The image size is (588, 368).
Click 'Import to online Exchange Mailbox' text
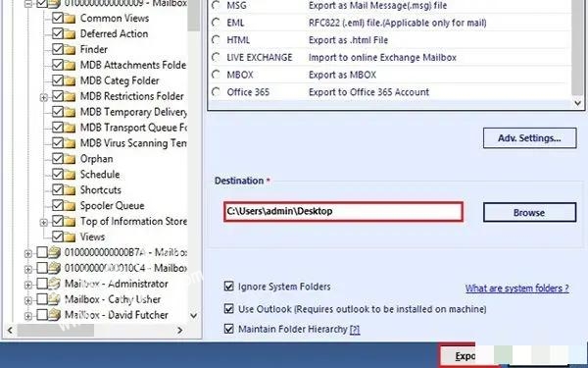[382, 58]
